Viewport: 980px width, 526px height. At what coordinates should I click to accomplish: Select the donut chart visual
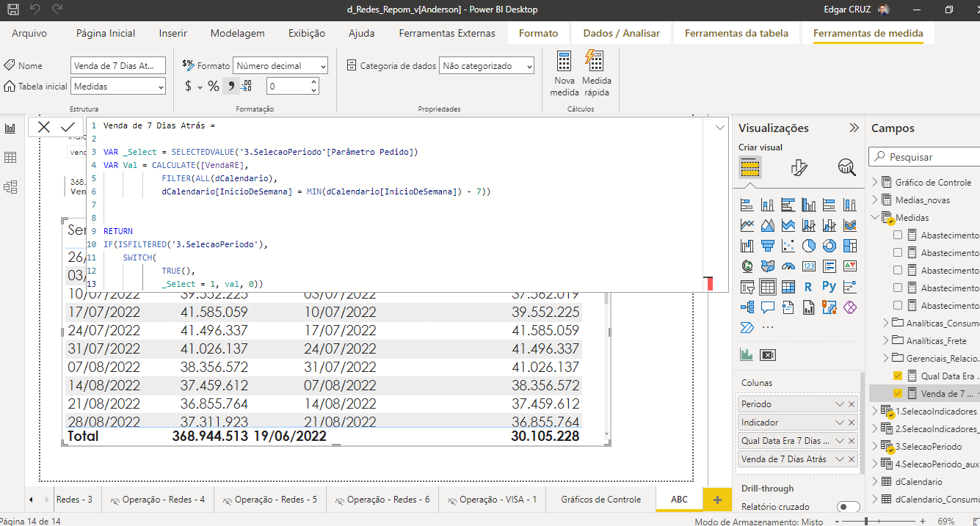(830, 246)
